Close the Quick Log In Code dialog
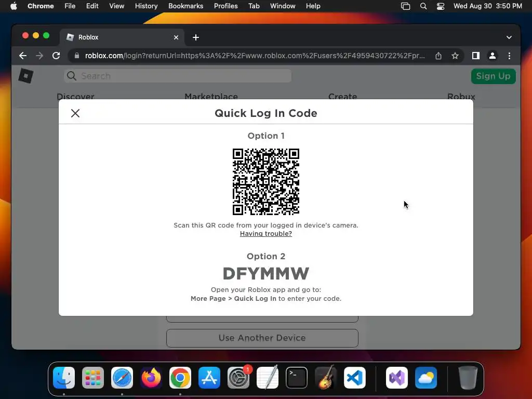The height and width of the screenshot is (399, 532). (75, 113)
